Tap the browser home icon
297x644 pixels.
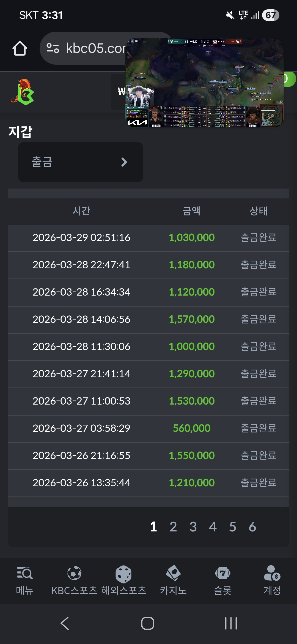point(20,48)
